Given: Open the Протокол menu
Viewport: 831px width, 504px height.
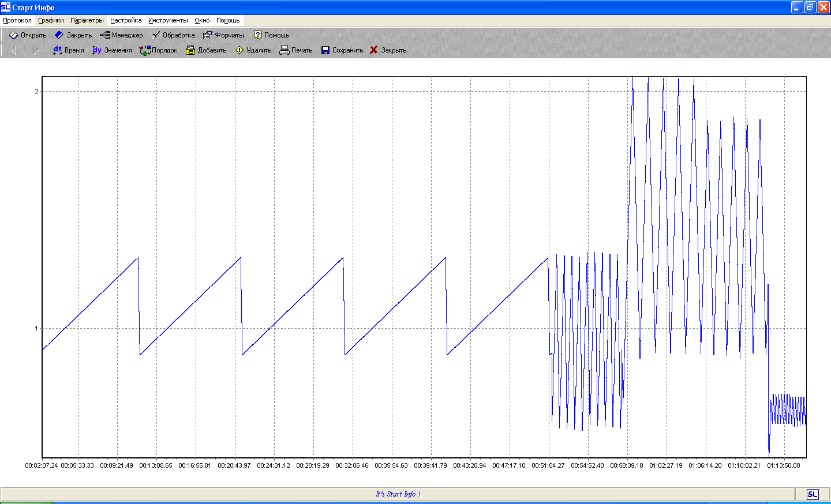Looking at the screenshot, I should tap(17, 20).
